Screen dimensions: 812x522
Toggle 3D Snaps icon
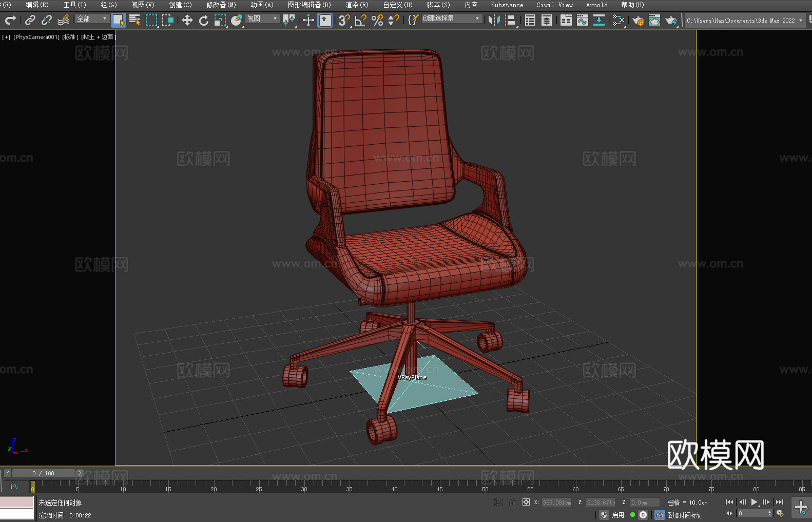tap(344, 20)
